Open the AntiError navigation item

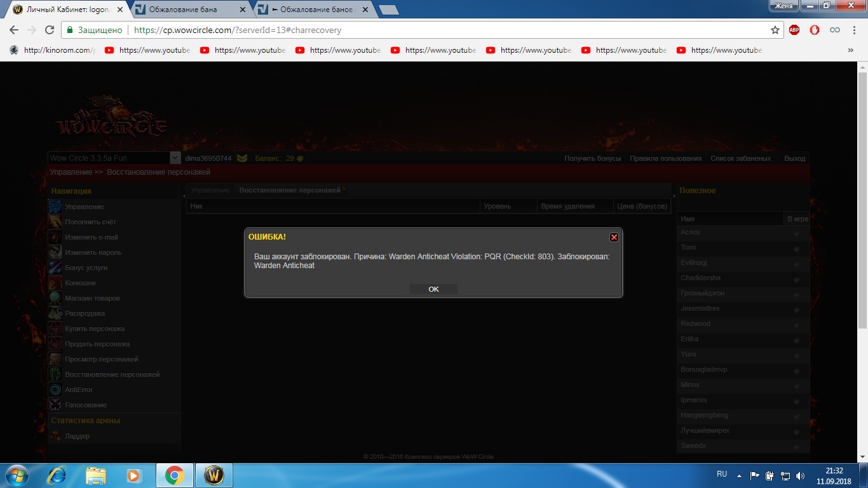tap(79, 390)
